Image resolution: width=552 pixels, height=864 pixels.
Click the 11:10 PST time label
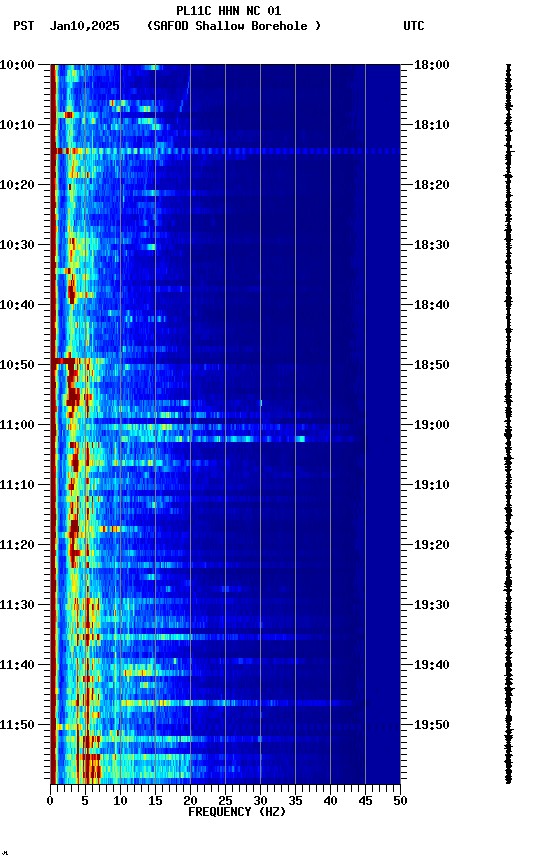[x=17, y=485]
